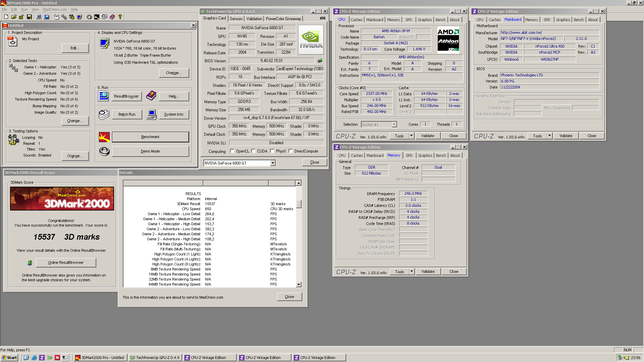Click the Batch Run button
The height and width of the screenshot is (362, 644).
tap(127, 114)
